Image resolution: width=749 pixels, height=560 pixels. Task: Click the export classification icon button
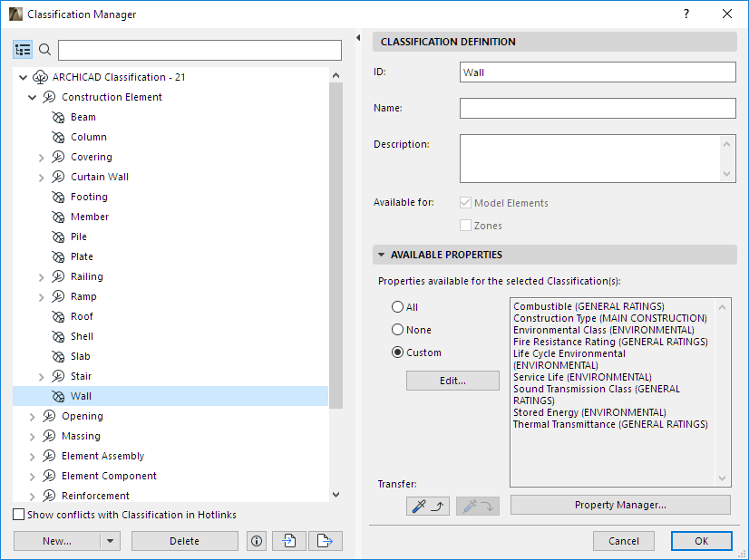[x=325, y=541]
